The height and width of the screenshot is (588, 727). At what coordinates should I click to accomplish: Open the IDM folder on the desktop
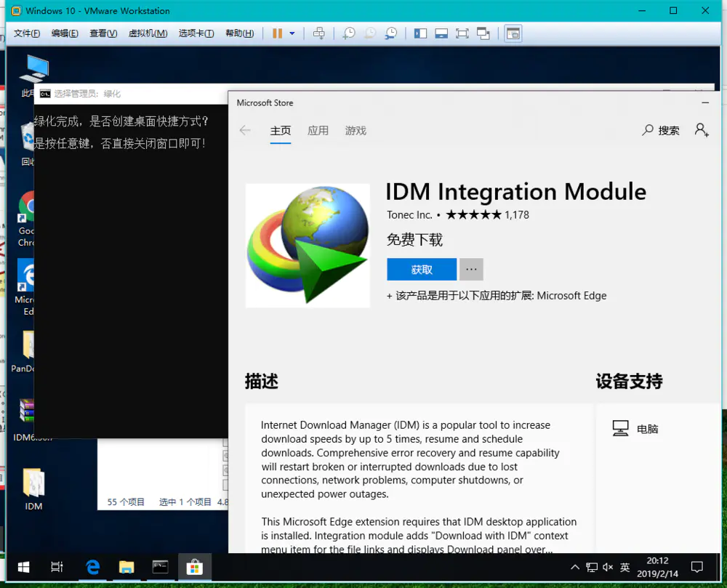pos(33,481)
